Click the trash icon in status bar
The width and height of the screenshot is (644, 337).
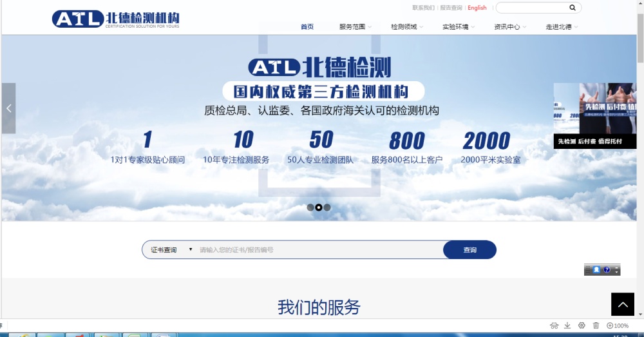tap(596, 325)
